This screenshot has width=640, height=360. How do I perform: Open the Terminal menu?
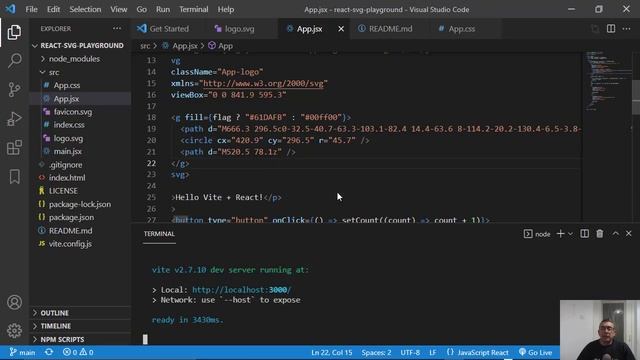[x=193, y=9]
